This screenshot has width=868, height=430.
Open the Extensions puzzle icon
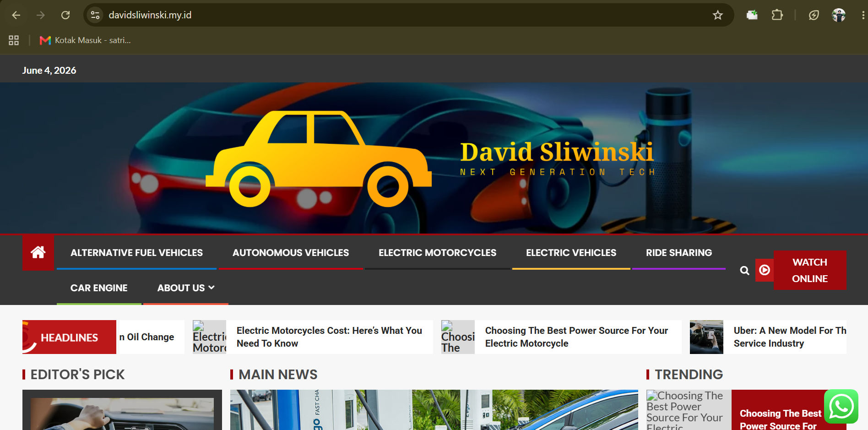pos(777,15)
